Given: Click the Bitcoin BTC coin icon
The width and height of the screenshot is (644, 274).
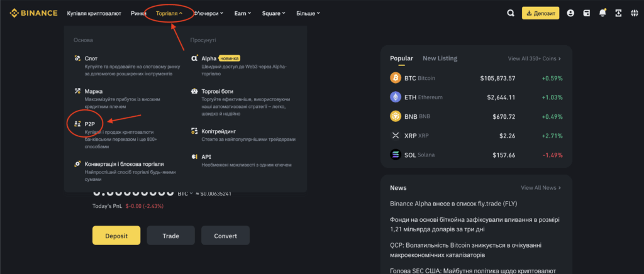Looking at the screenshot, I should pyautogui.click(x=396, y=78).
